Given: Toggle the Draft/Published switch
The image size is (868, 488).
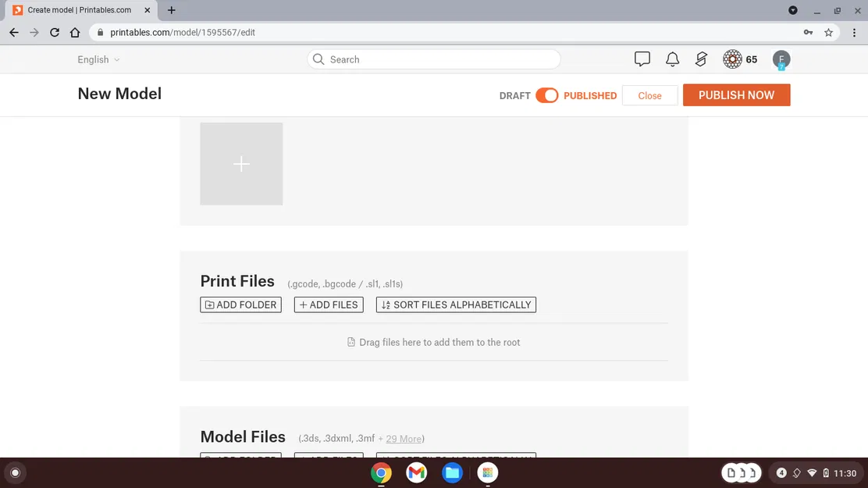Looking at the screenshot, I should (x=547, y=95).
